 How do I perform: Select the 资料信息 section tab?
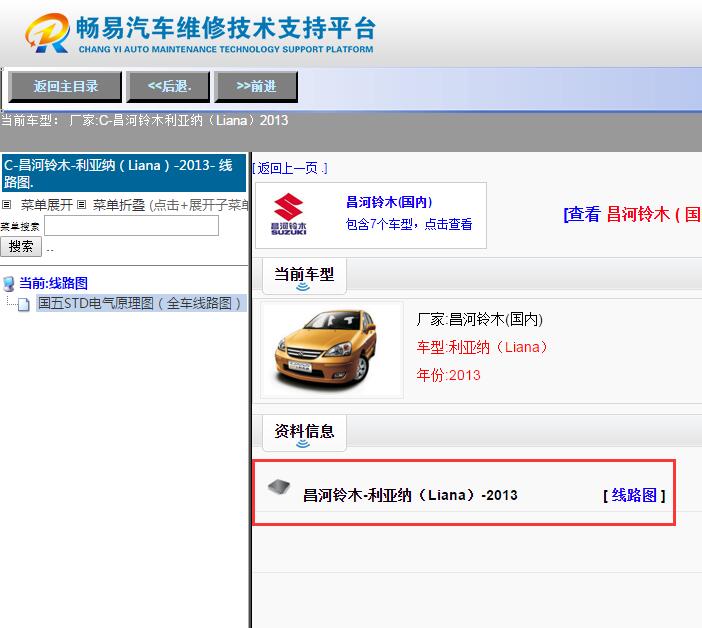[x=304, y=433]
